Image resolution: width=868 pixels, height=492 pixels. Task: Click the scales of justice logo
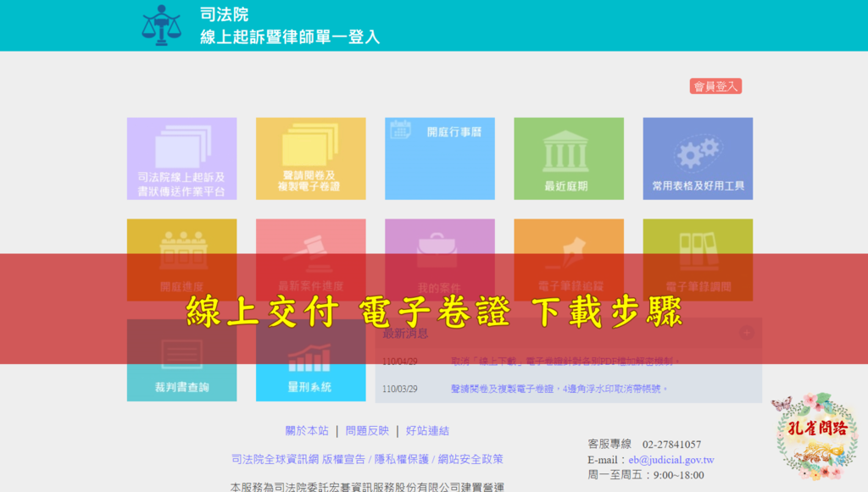point(161,25)
